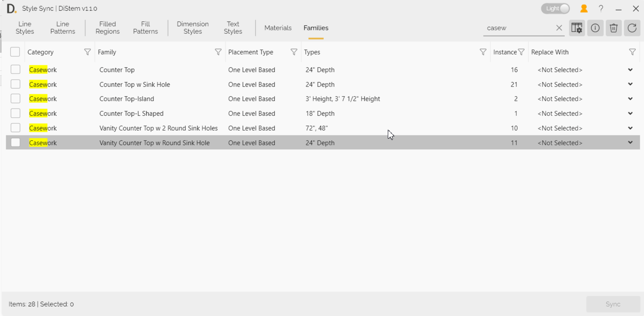Delete items using the trash icon
644x316 pixels.
[613, 28]
